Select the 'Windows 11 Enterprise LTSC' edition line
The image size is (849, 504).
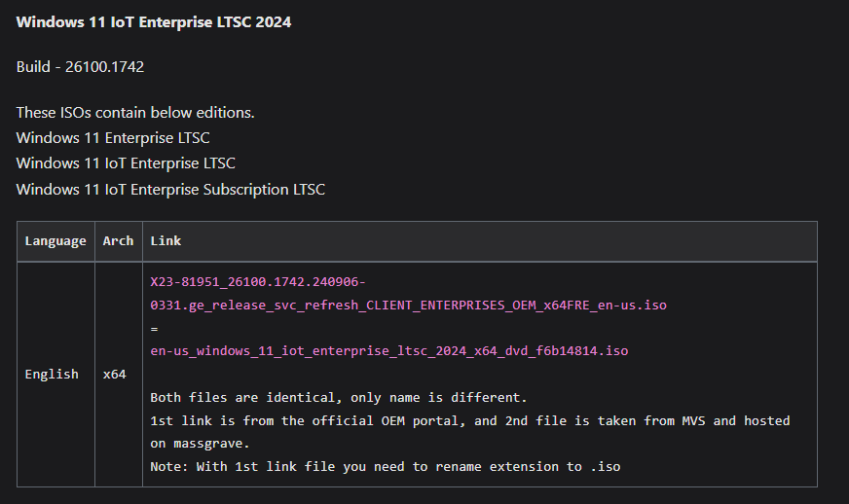[x=113, y=138]
